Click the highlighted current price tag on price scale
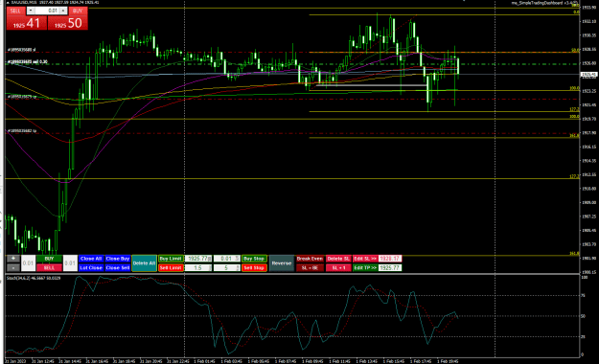Image resolution: width=599 pixels, height=364 pixels. pos(588,75)
